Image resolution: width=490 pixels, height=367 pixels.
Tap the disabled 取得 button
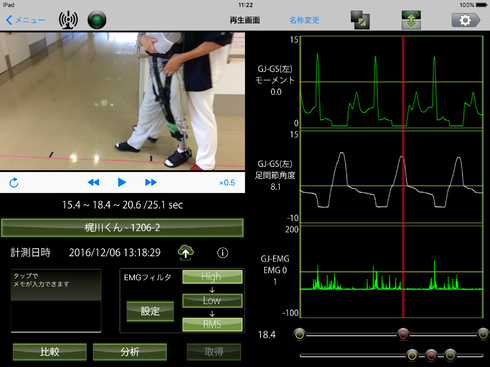pyautogui.click(x=214, y=352)
